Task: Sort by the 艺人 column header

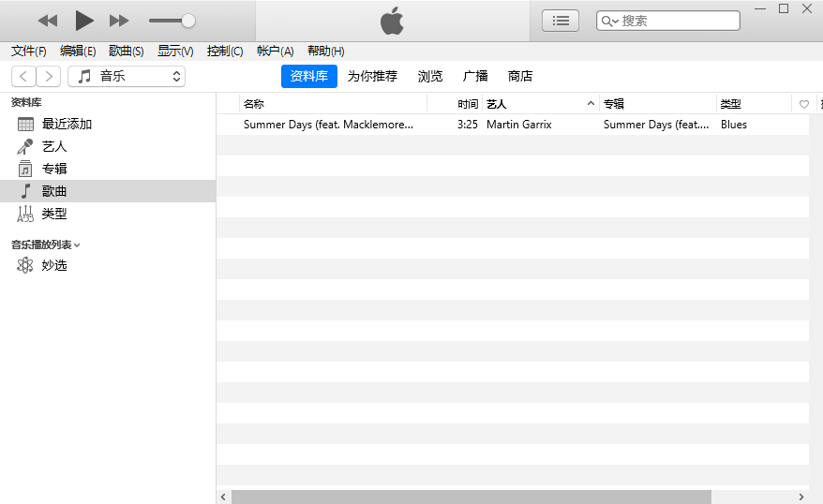Action: pos(541,104)
